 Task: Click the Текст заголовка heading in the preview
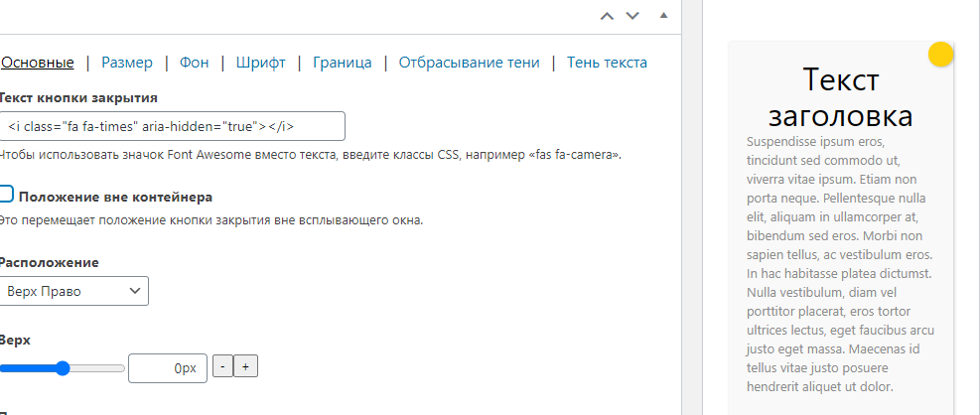pyautogui.click(x=841, y=97)
